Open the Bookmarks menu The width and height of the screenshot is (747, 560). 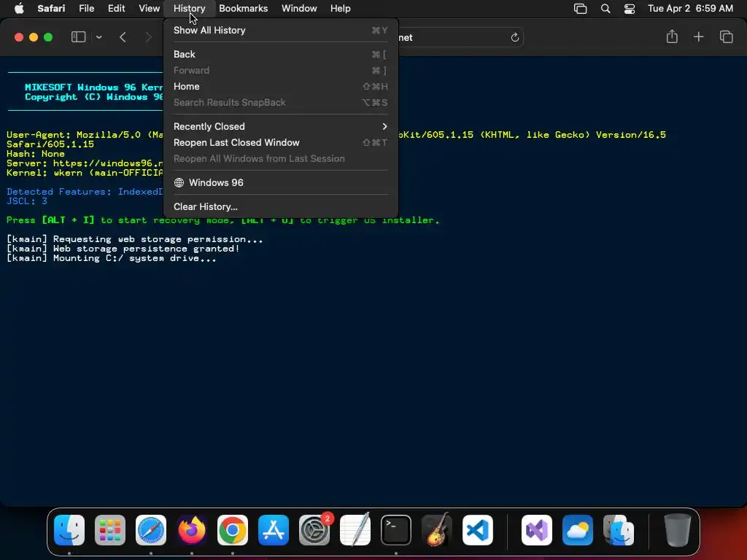pos(243,9)
